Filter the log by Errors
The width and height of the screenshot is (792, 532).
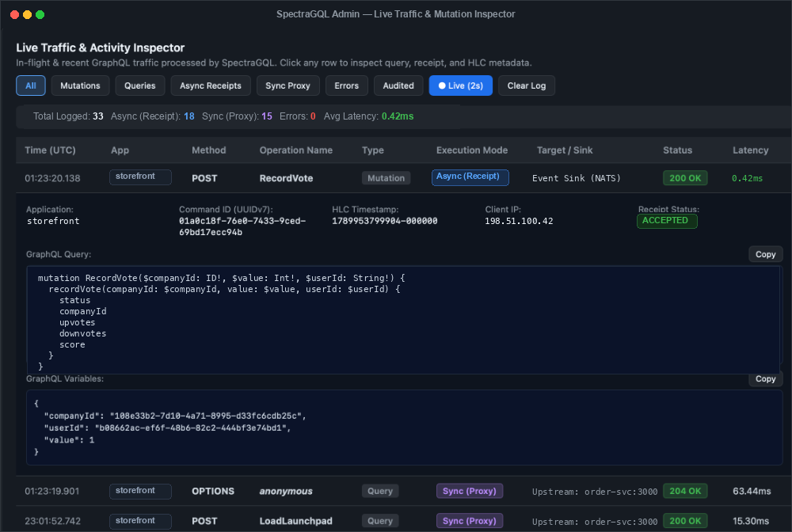(347, 85)
